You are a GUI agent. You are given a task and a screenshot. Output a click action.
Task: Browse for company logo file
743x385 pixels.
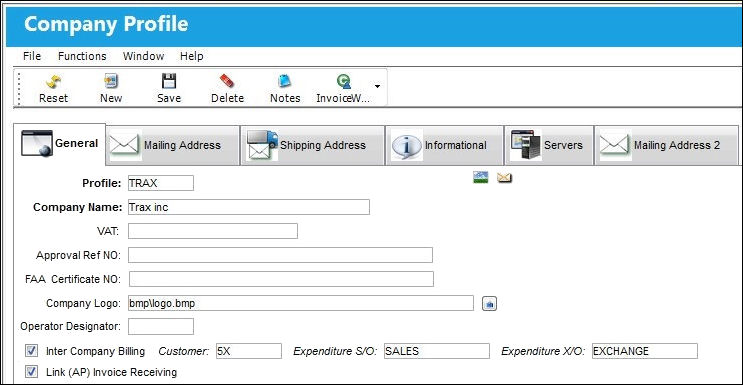point(489,303)
